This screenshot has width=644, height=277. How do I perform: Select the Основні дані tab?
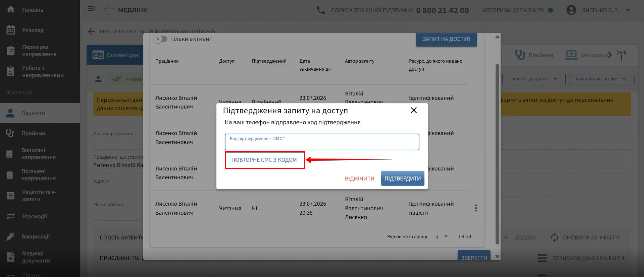tap(115, 55)
